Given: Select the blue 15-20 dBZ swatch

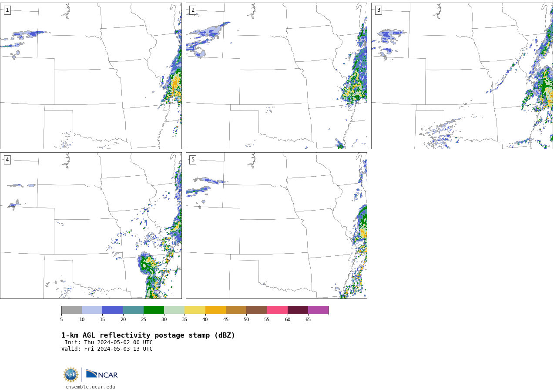Looking at the screenshot, I should (x=113, y=310).
